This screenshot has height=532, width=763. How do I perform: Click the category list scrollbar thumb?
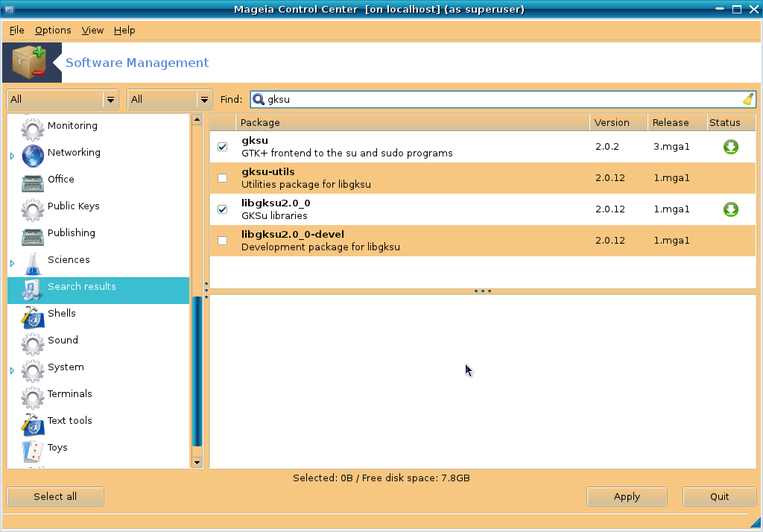click(x=197, y=371)
